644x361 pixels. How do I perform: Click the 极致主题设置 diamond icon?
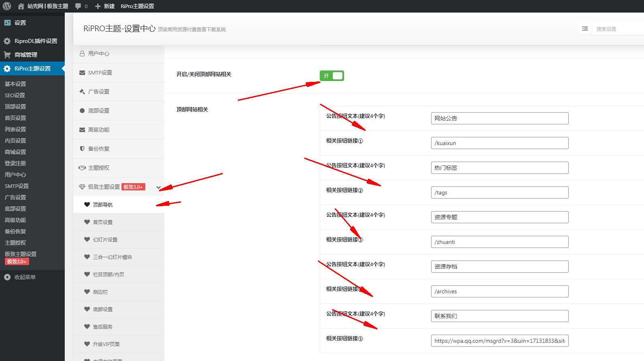tap(82, 187)
